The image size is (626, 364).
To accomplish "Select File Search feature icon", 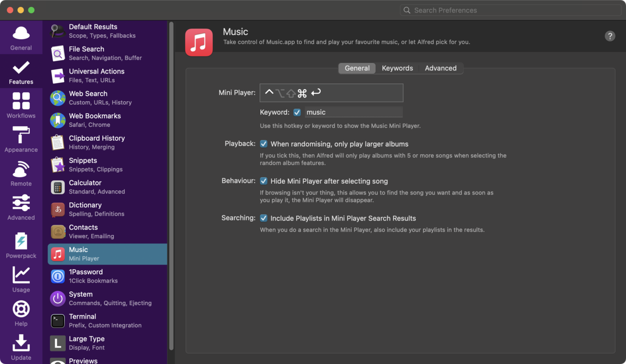I will pyautogui.click(x=57, y=53).
